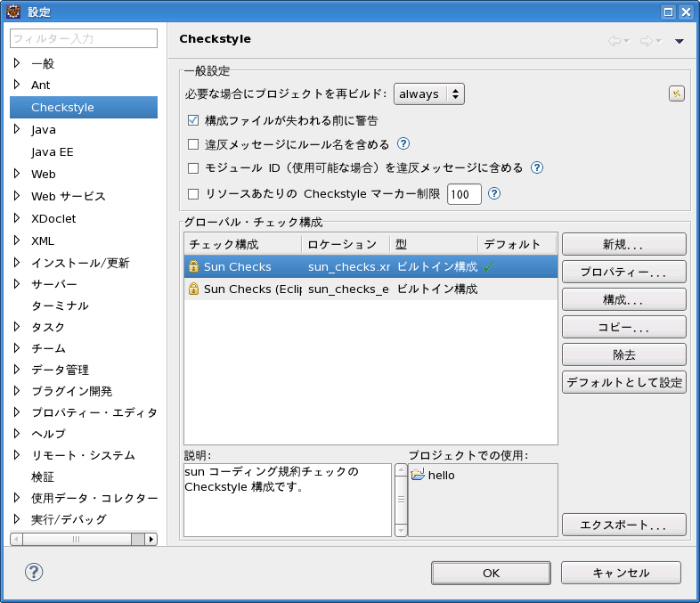700x603 pixels.
Task: Expand the Java tree node
Action: 17,129
